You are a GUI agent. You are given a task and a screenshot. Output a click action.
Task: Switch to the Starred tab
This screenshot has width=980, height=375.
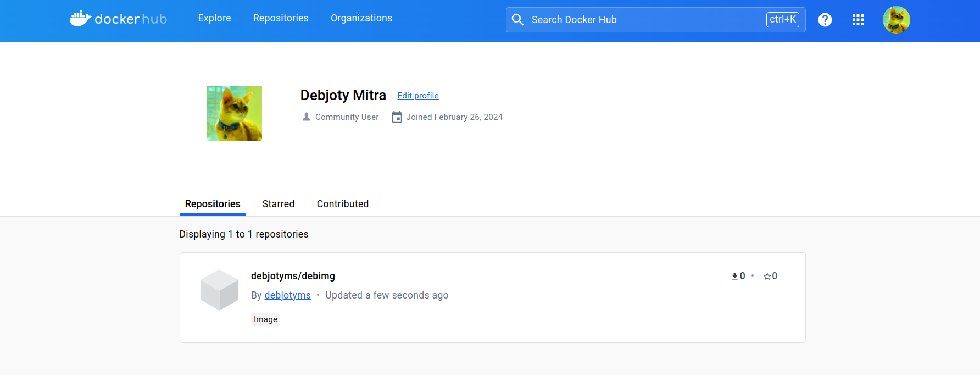[x=279, y=204]
